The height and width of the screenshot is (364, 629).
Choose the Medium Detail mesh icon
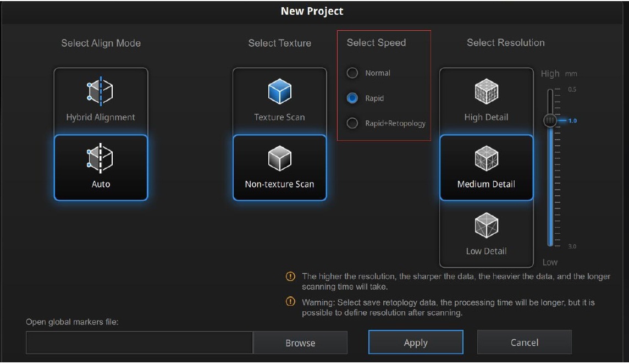click(486, 159)
